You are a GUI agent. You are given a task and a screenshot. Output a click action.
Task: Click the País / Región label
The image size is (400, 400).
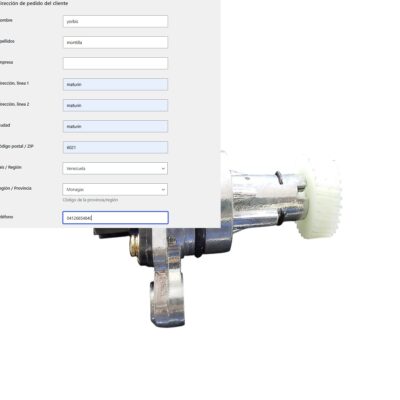click(x=11, y=167)
